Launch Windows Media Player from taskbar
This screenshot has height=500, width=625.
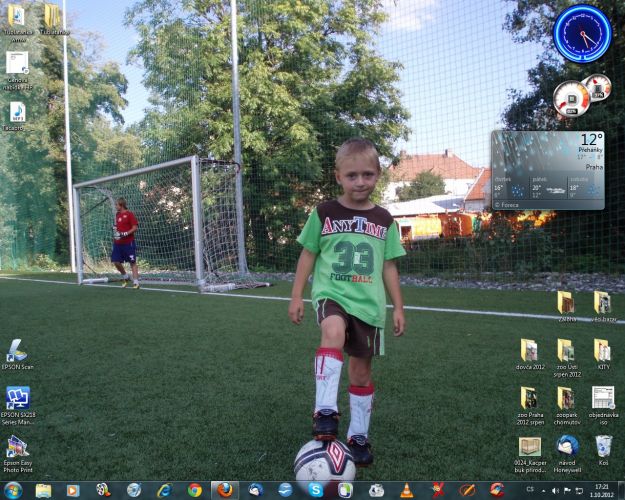tap(73, 491)
